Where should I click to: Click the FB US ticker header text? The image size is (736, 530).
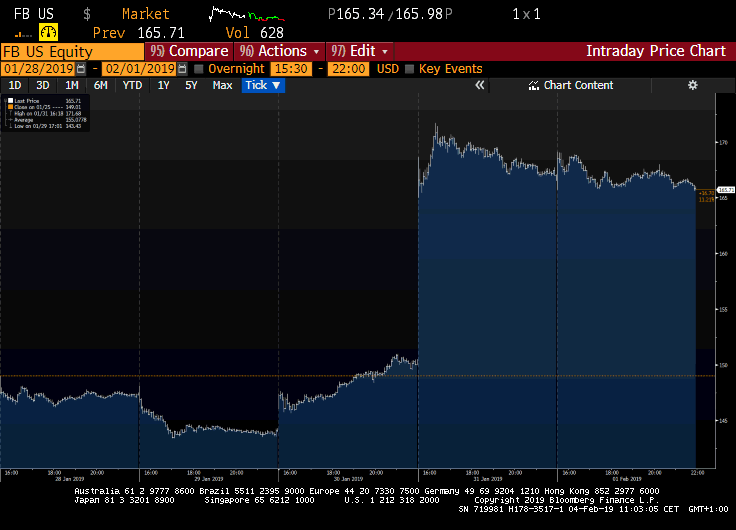pyautogui.click(x=34, y=14)
